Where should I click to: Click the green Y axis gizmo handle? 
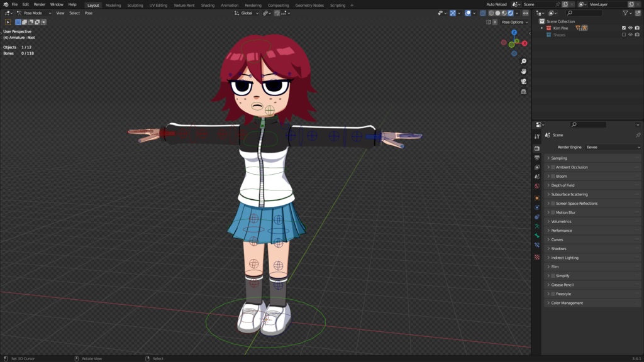[x=517, y=41]
